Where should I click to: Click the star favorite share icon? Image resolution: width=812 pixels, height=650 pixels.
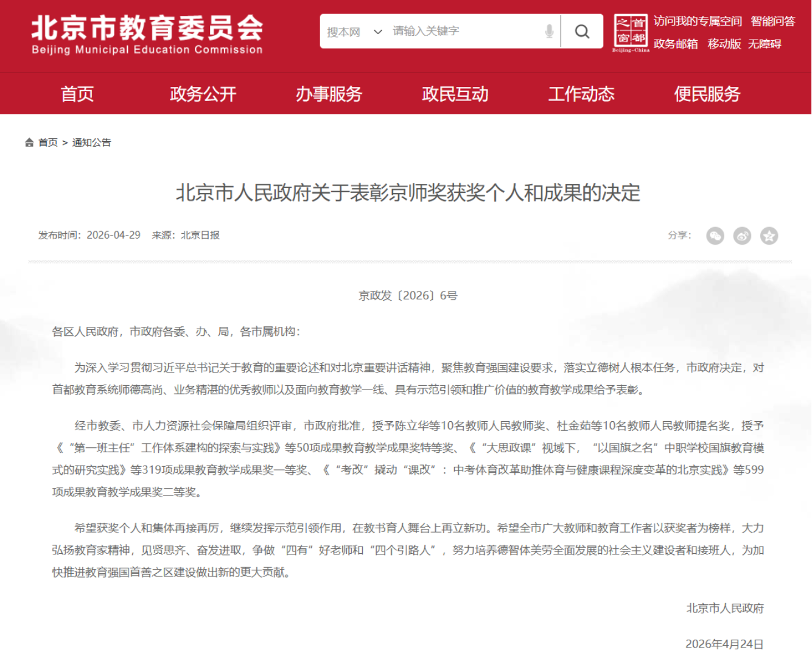click(x=769, y=236)
